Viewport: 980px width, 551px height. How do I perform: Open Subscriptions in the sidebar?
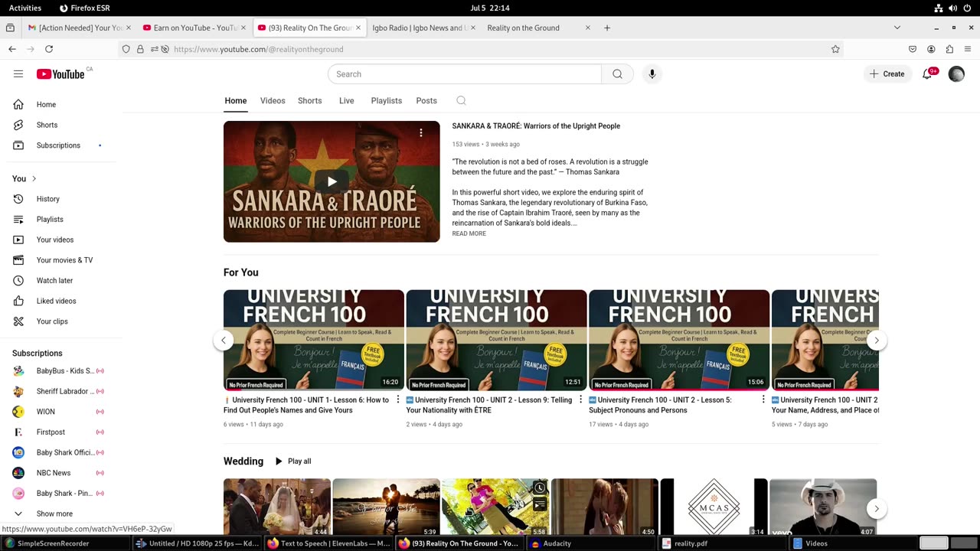[58, 145]
